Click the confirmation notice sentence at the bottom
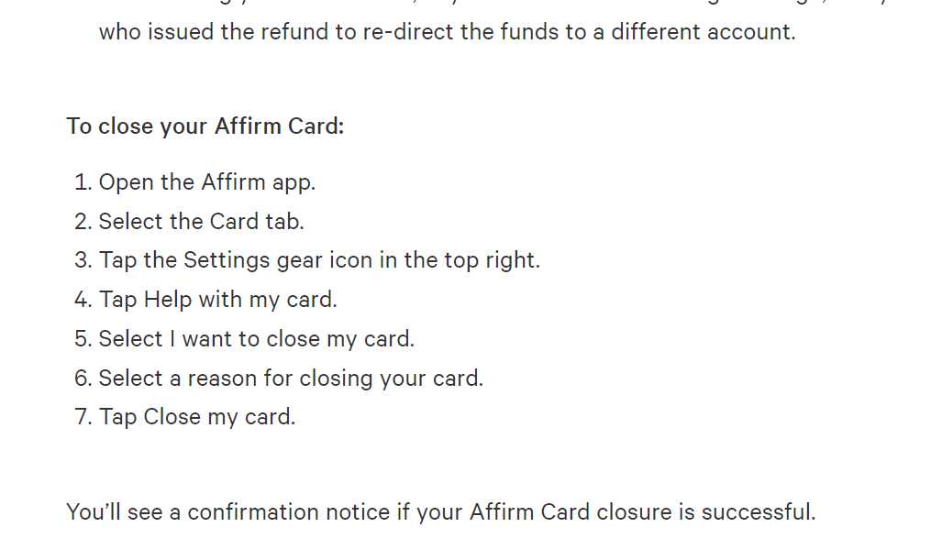The height and width of the screenshot is (560, 942). [441, 512]
